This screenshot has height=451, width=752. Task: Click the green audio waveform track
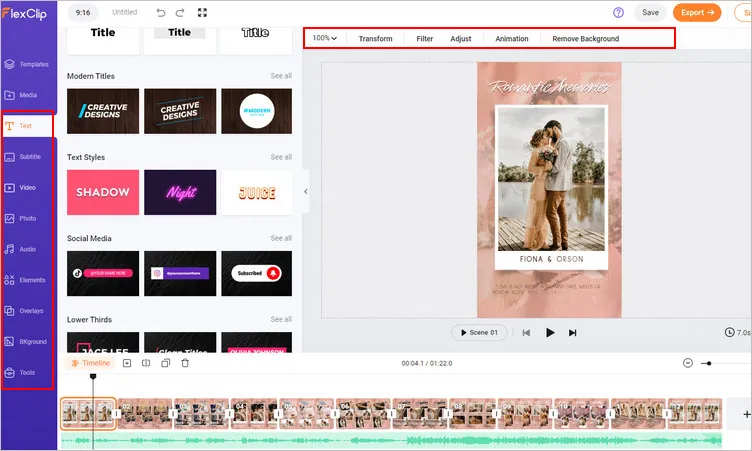pos(391,440)
